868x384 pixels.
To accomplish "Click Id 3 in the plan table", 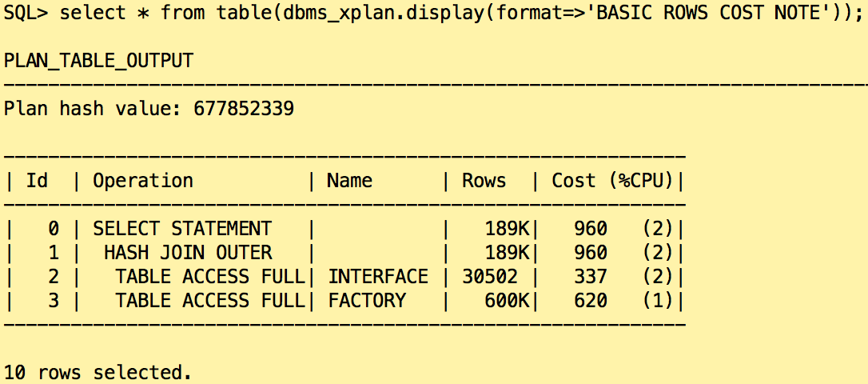I will click(54, 300).
